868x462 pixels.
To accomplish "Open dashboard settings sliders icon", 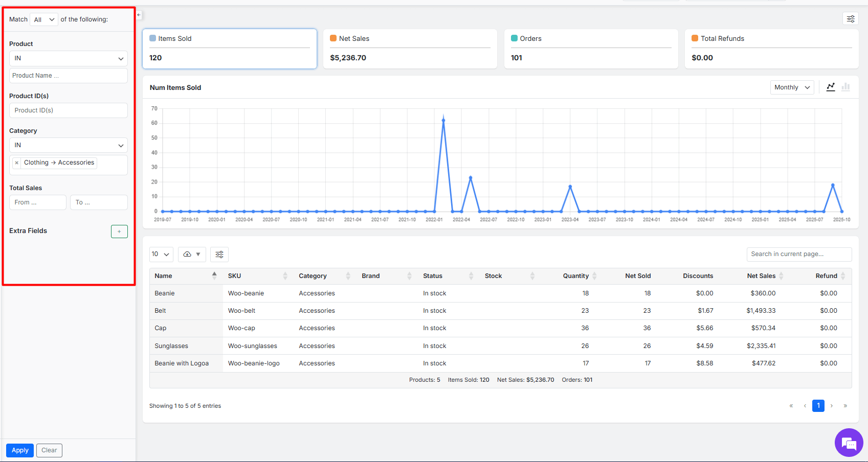I will [x=850, y=19].
